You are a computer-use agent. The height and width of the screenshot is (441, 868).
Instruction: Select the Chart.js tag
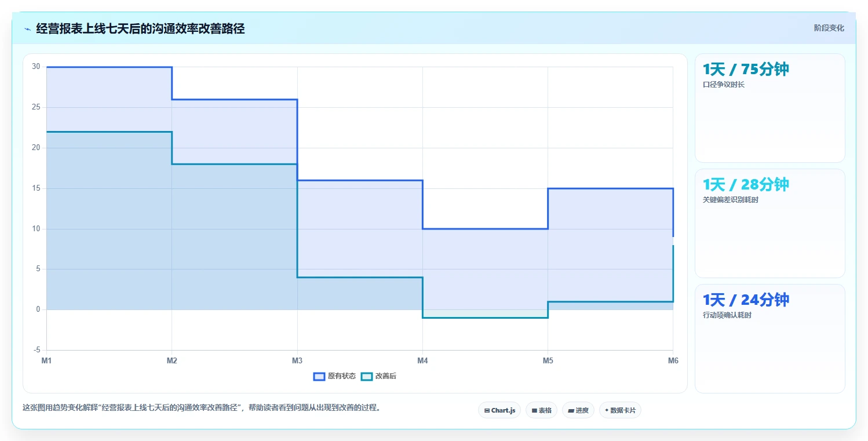499,410
